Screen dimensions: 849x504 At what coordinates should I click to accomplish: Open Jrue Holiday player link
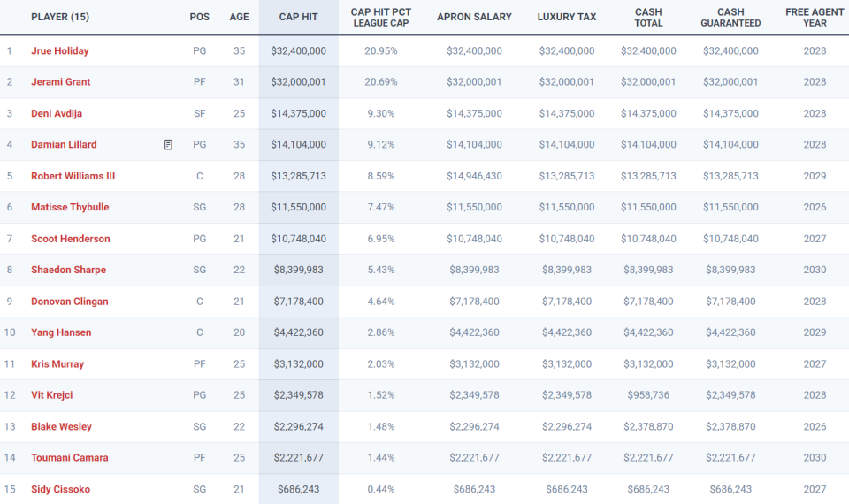(59, 51)
